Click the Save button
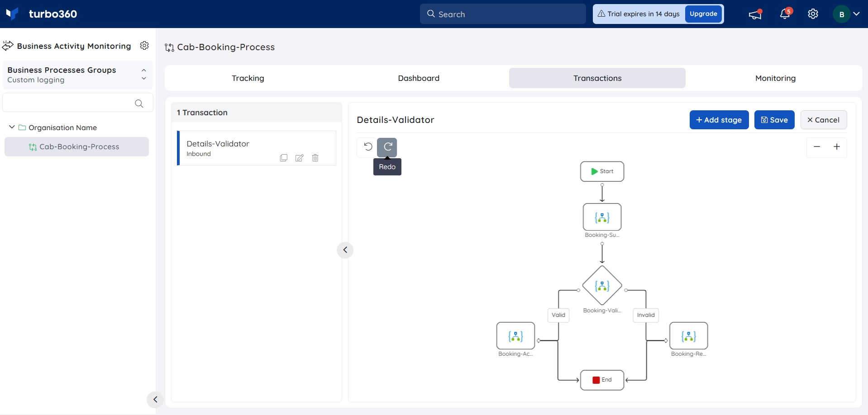This screenshot has height=415, width=868. [x=774, y=120]
